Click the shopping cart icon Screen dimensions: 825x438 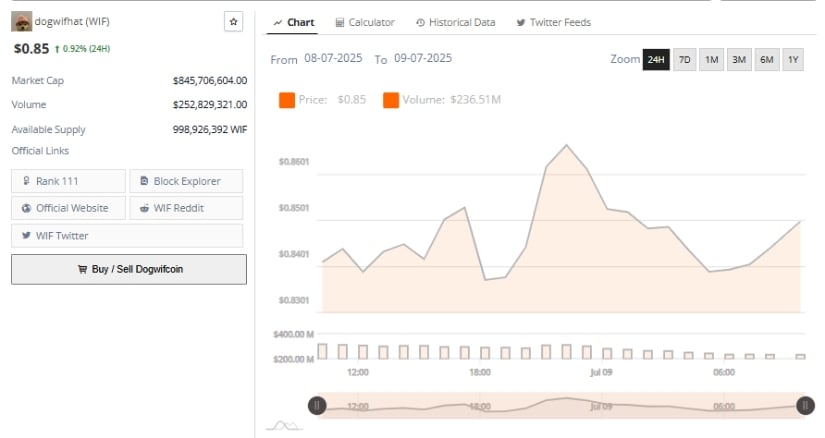tap(82, 270)
